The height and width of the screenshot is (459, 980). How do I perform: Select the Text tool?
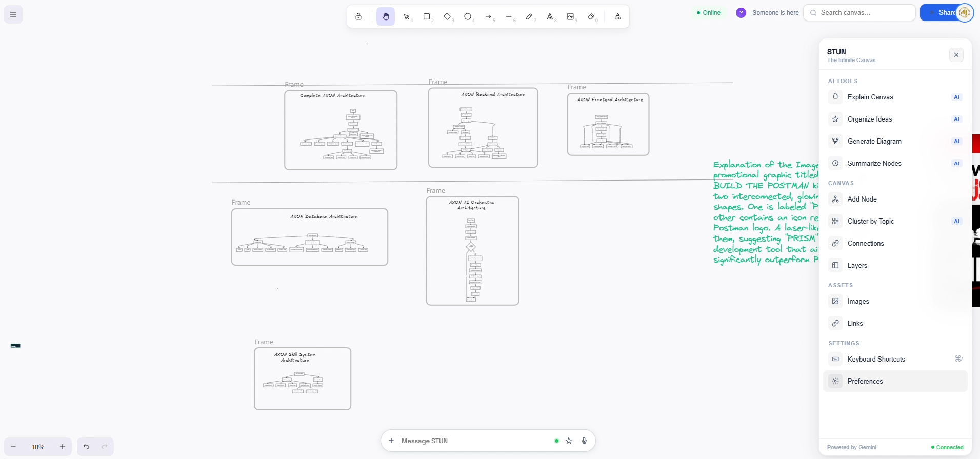click(x=550, y=17)
